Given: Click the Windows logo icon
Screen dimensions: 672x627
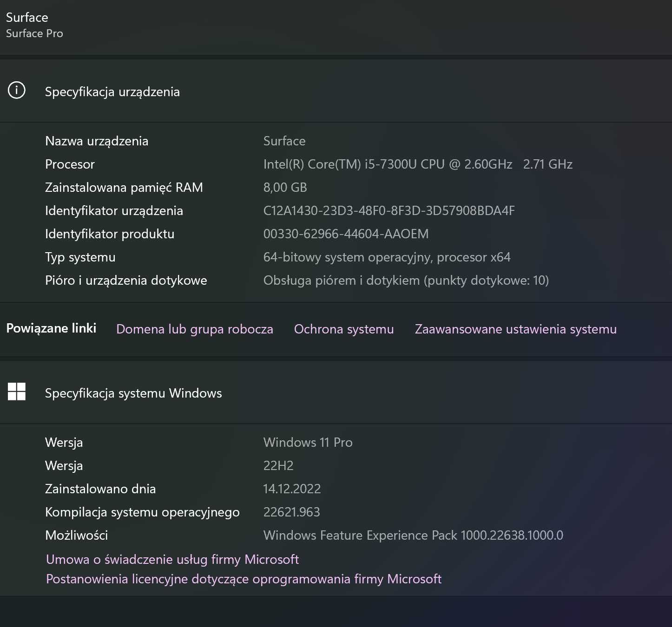Looking at the screenshot, I should 17,392.
